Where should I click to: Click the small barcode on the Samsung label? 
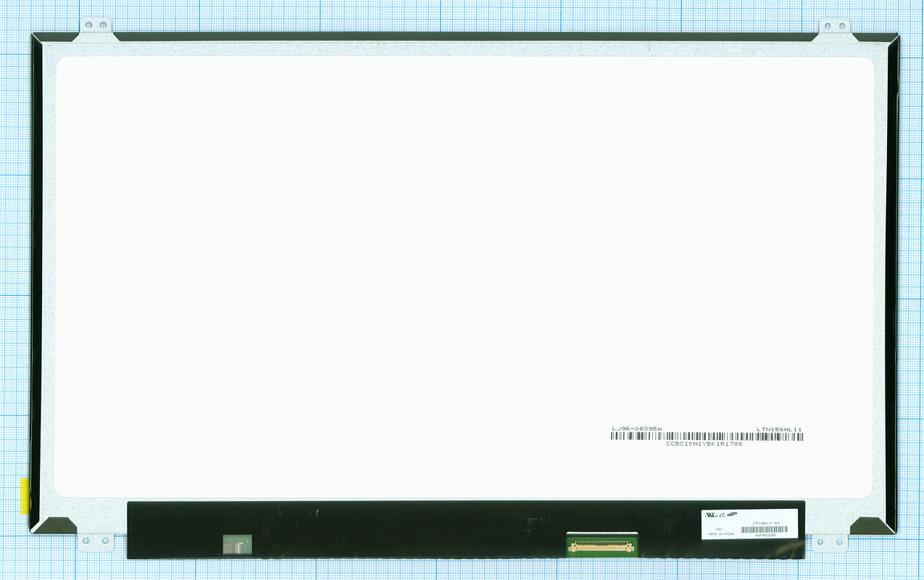coord(764,529)
